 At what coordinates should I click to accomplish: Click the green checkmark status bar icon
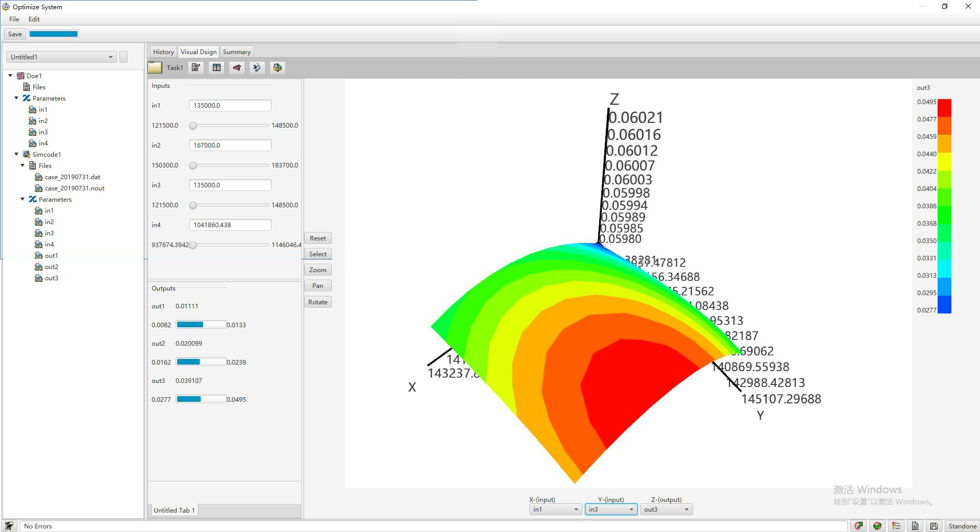click(x=877, y=526)
